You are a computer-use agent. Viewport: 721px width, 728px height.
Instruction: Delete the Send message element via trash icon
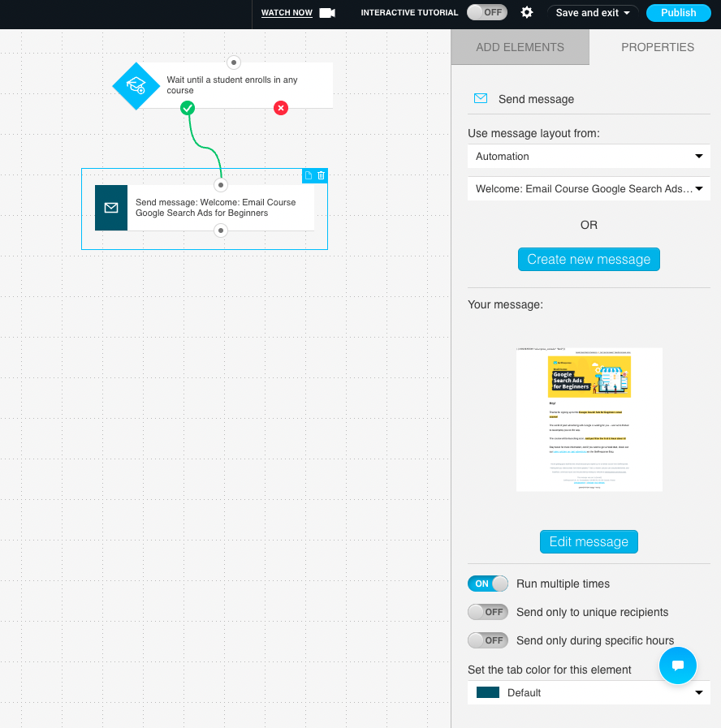pos(322,175)
